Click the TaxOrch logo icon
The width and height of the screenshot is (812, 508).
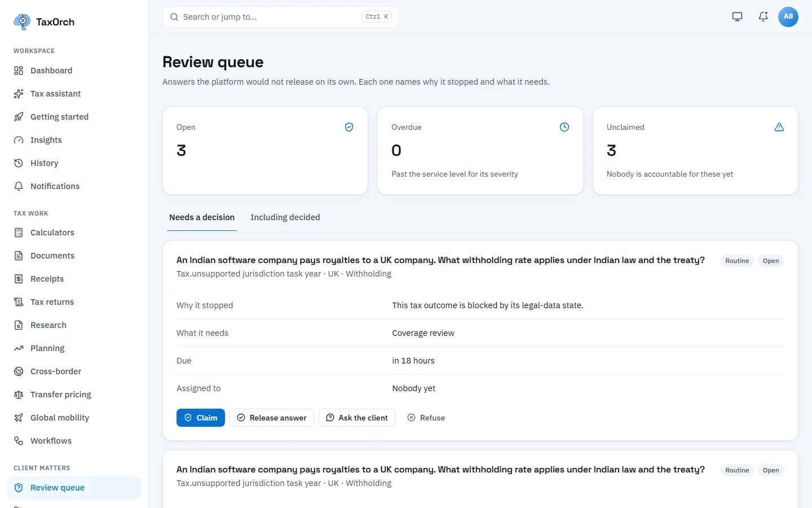[x=22, y=22]
